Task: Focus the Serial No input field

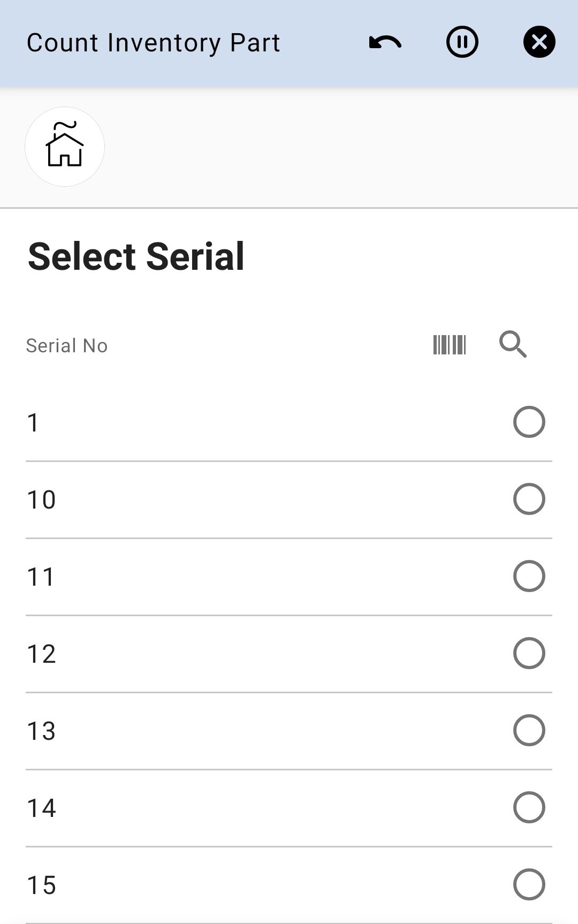Action: (x=214, y=346)
